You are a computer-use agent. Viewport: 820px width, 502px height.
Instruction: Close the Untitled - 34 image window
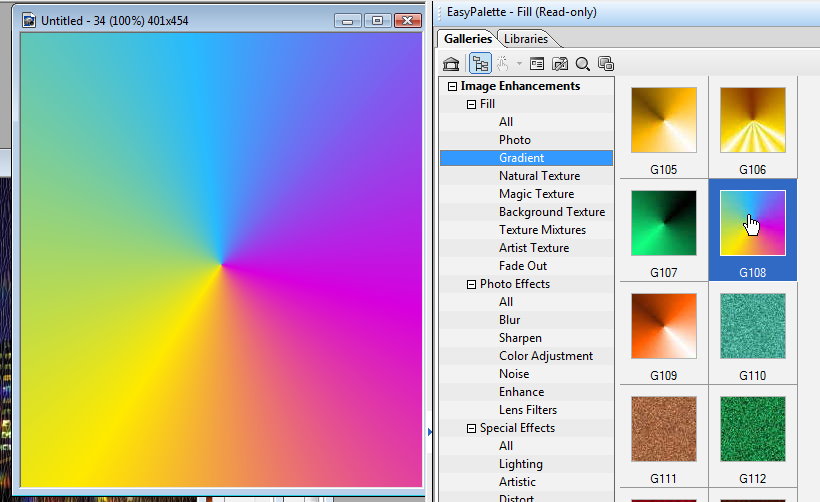(407, 21)
